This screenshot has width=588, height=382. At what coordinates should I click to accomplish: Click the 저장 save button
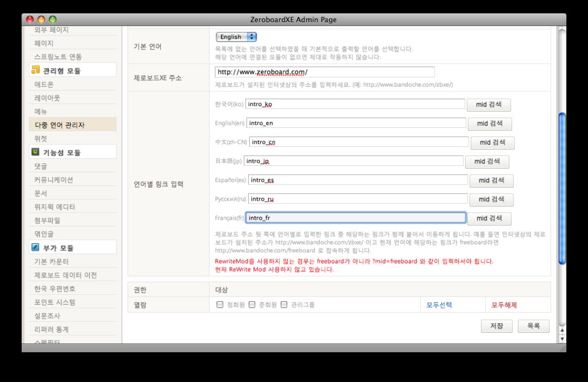click(x=497, y=326)
